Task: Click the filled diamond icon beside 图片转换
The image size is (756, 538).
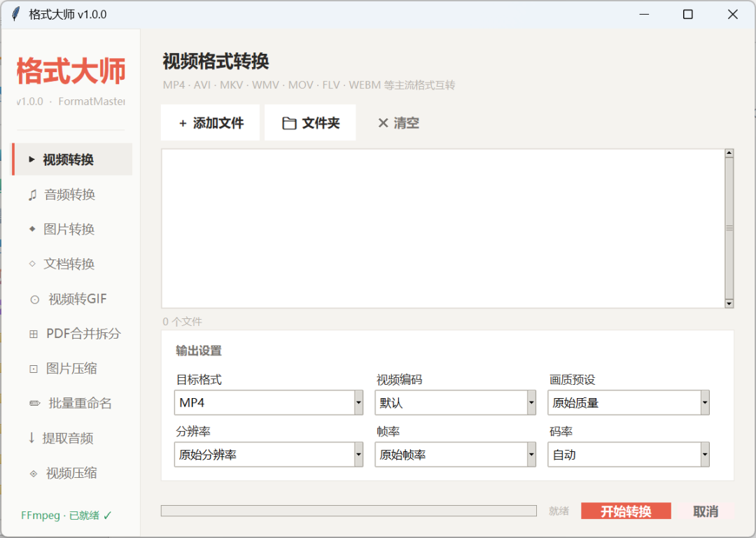Action: point(32,229)
